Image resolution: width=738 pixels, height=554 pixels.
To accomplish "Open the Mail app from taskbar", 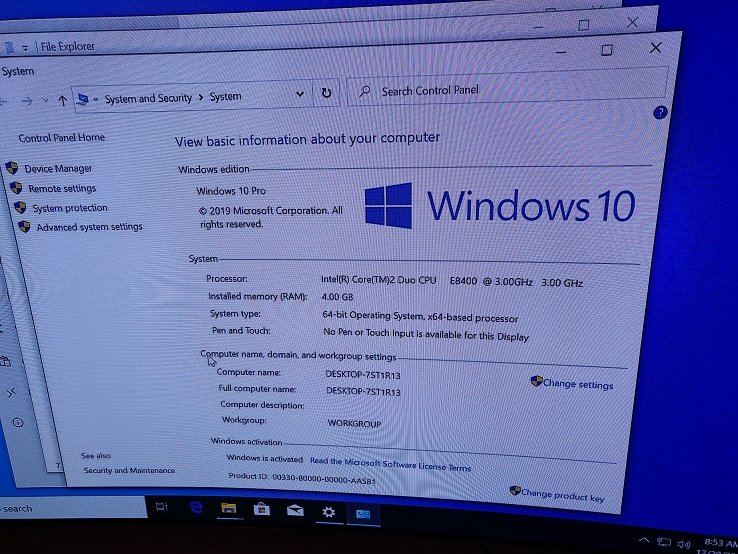I will coord(295,511).
